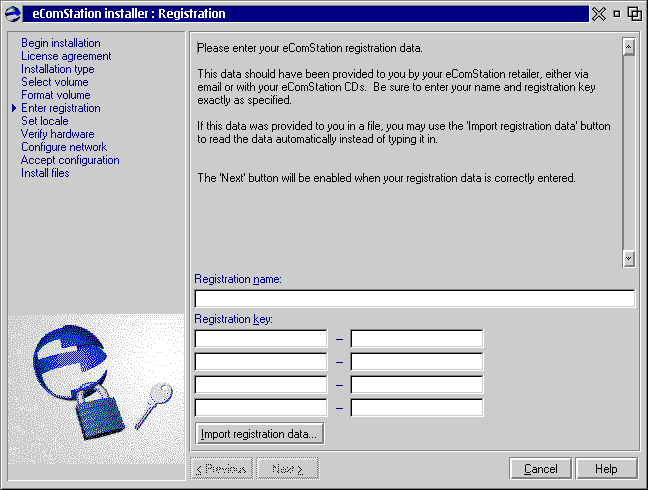Focus the fourth row right registration key field
Viewport: 648px width, 490px height.
(417, 408)
